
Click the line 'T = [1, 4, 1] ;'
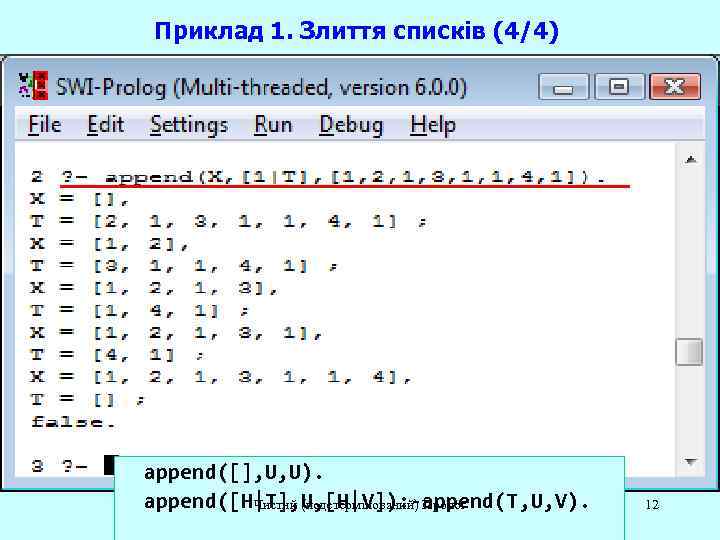click(140, 311)
